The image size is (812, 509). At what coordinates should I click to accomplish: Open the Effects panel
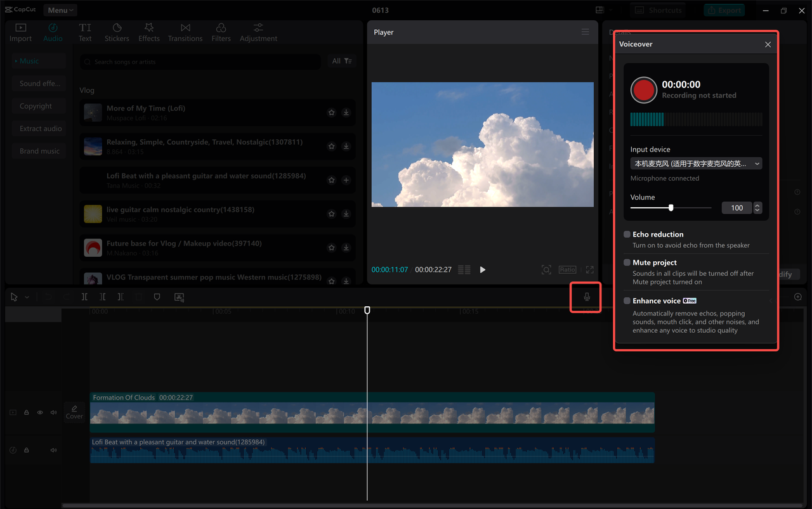click(148, 32)
